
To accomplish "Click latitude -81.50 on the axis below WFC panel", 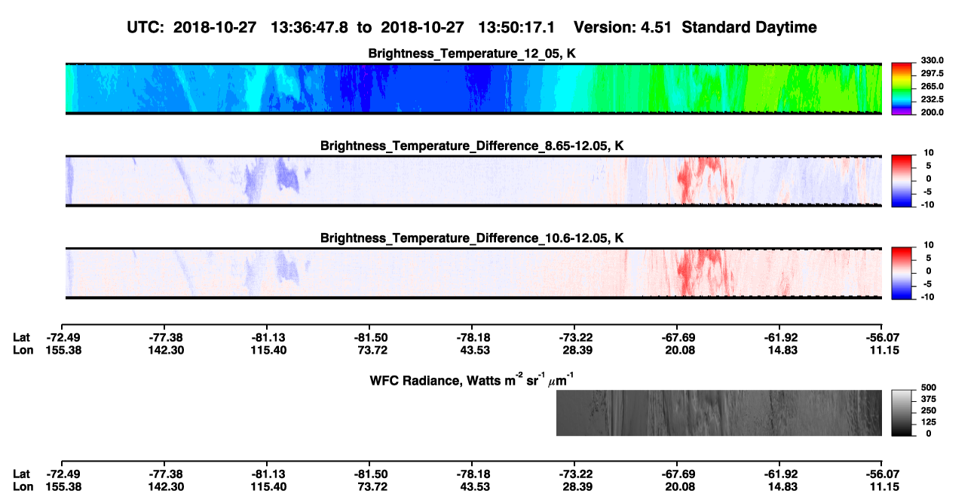I will (369, 474).
